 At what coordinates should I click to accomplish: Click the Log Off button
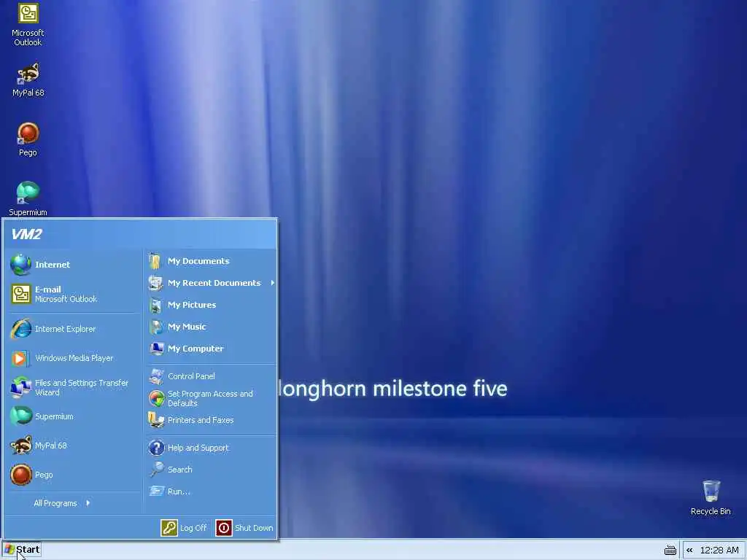(x=184, y=528)
